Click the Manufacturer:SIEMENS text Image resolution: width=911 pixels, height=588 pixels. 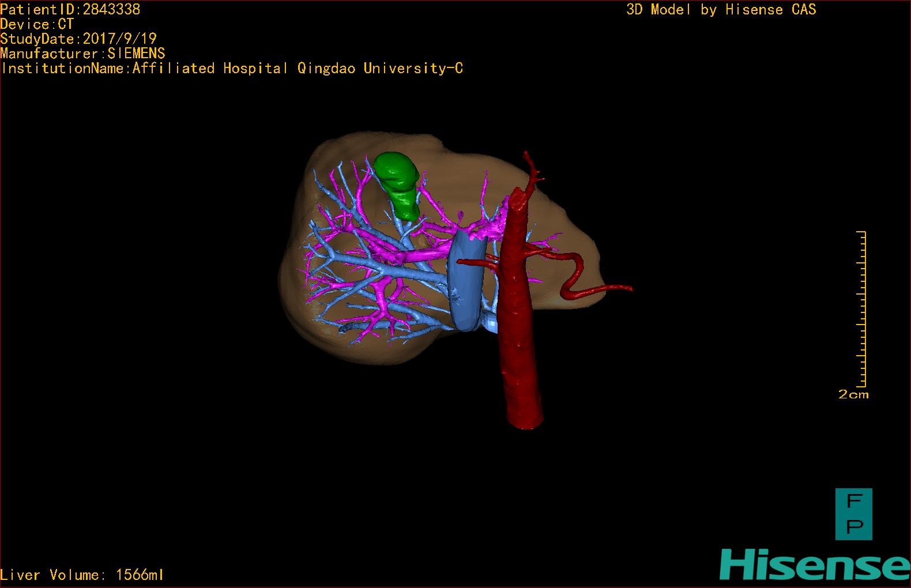coord(83,54)
